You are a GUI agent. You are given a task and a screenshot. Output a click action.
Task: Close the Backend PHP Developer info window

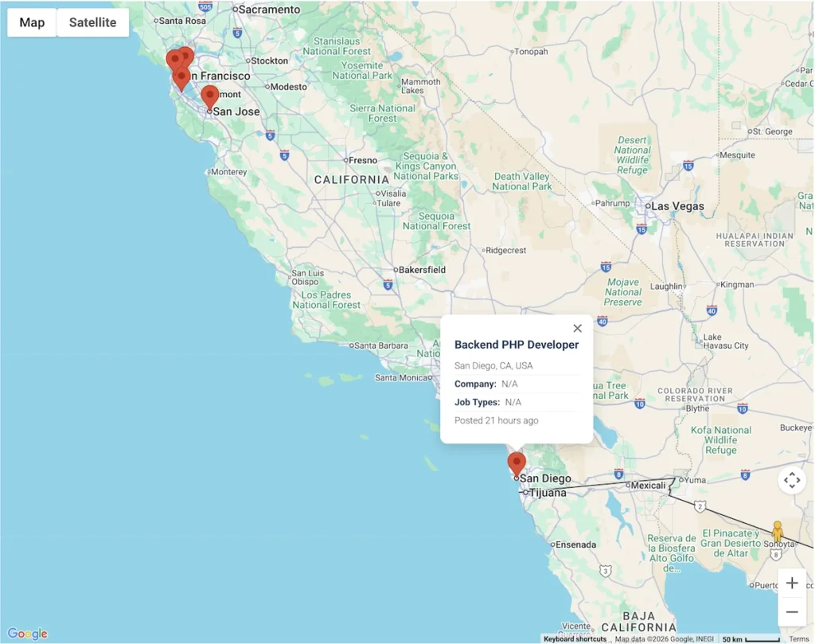pos(578,328)
